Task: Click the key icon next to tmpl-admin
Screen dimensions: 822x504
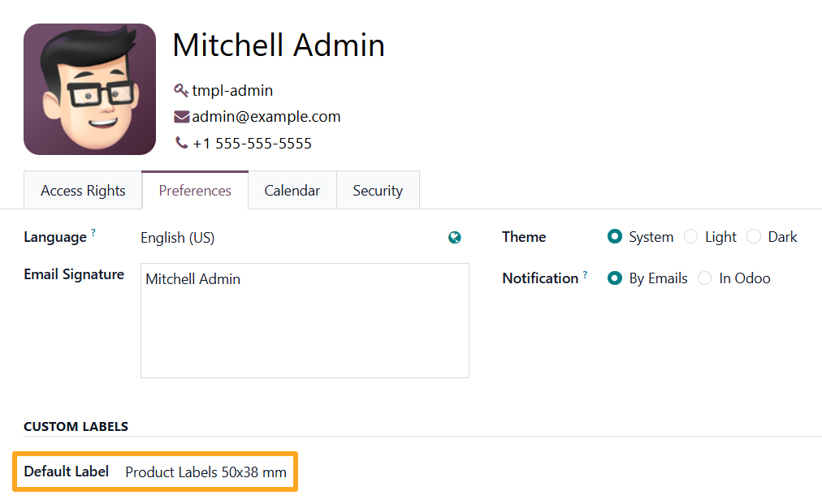Action: [x=181, y=90]
